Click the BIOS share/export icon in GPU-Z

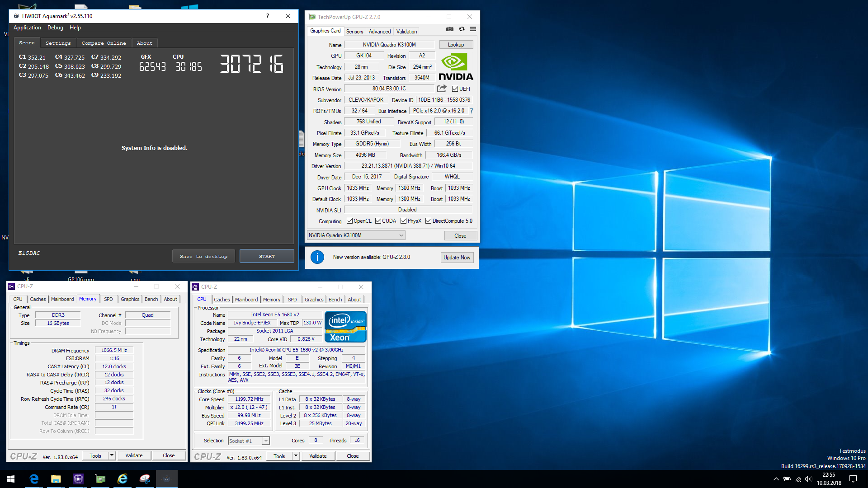pyautogui.click(x=442, y=89)
